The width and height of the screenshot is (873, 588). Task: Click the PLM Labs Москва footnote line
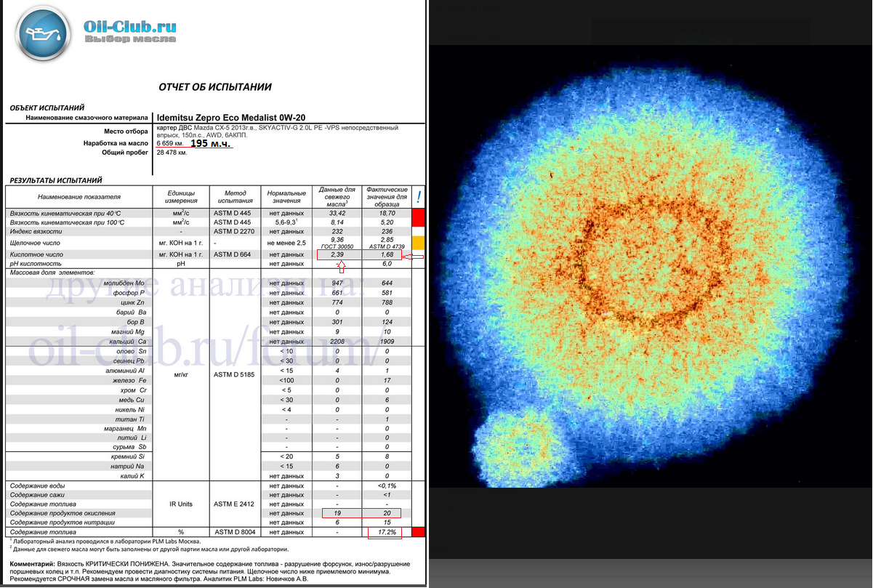tap(105, 541)
